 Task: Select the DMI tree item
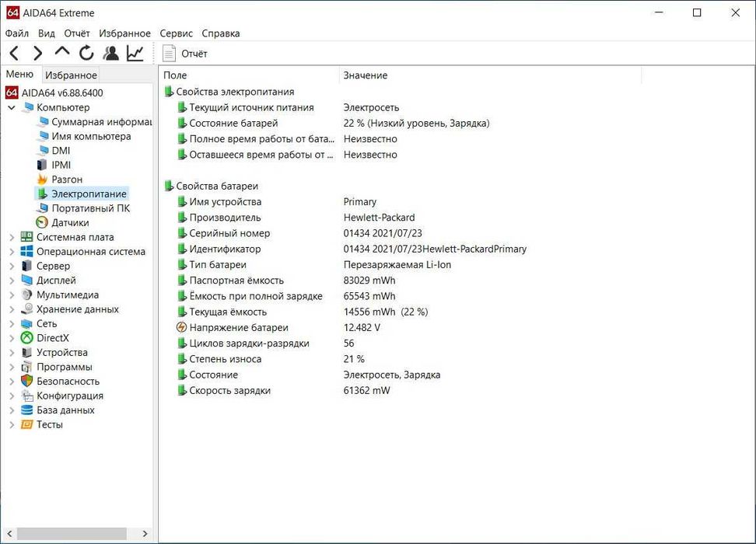61,150
